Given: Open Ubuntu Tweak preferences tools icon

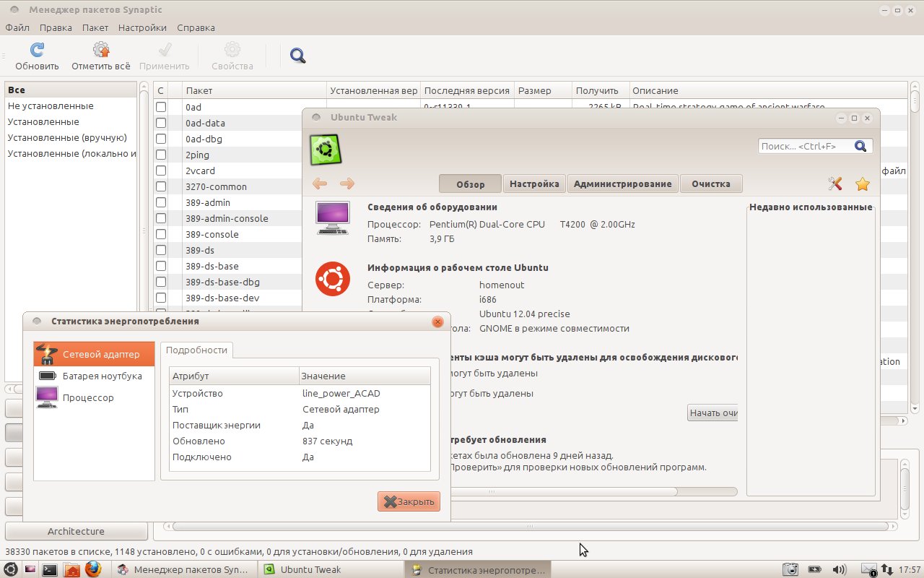Looking at the screenshot, I should [835, 184].
